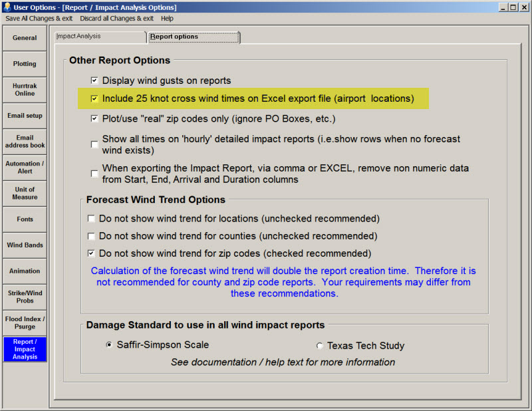Open Email address book section
The height and width of the screenshot is (411, 532).
[25, 142]
